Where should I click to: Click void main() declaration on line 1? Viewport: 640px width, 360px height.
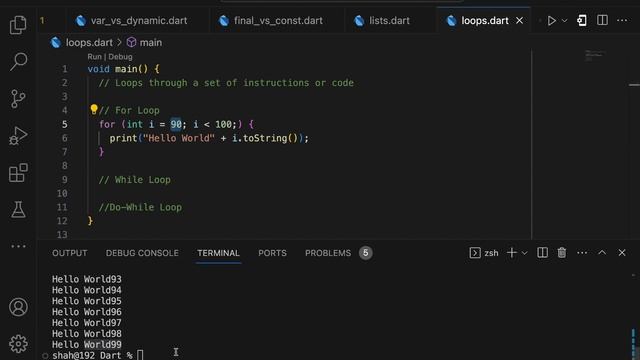pos(123,69)
